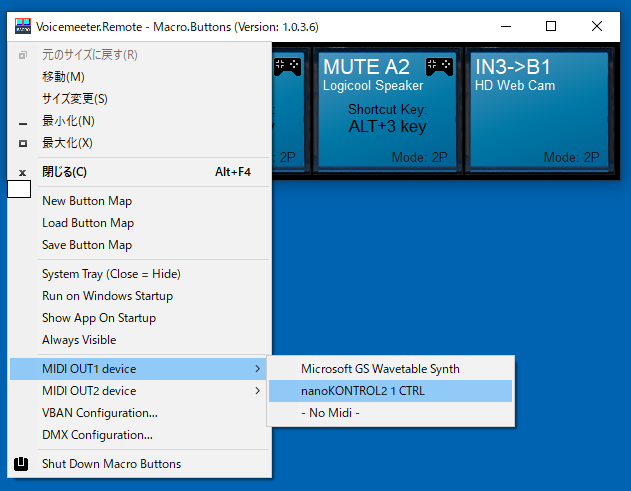Select Shut Down Macro Buttons
This screenshot has height=491, width=631.
pyautogui.click(x=139, y=464)
